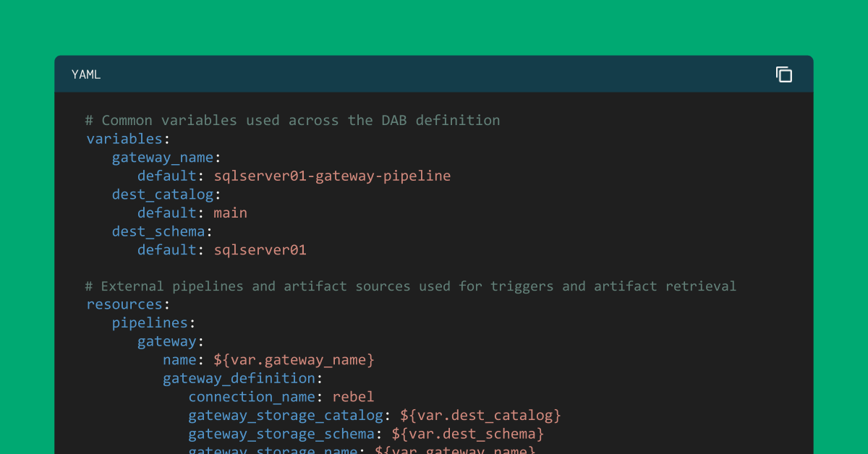This screenshot has width=868, height=454.
Task: Select the 'gateway_name:' key under variables
Action: click(166, 157)
